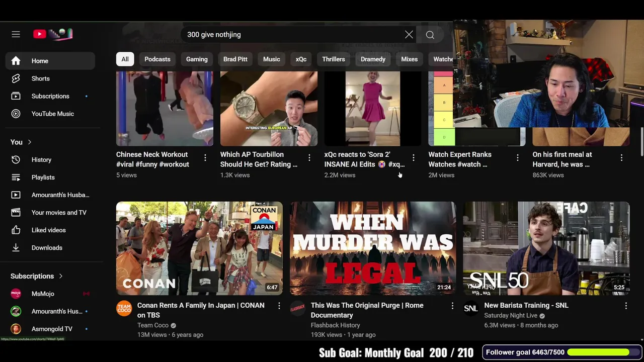
Task: Open Flashback History channel name link
Action: (335, 325)
